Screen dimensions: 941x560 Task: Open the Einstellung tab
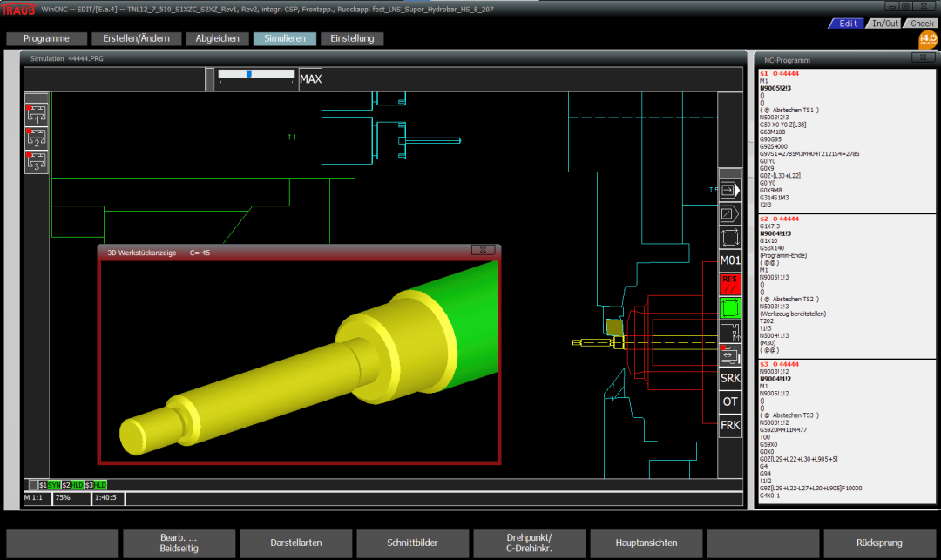click(x=352, y=38)
